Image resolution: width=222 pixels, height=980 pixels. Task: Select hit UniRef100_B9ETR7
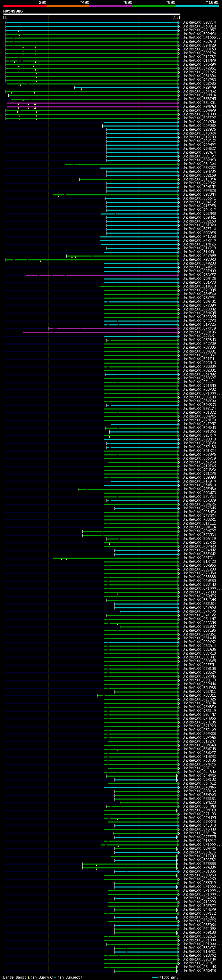[x=199, y=118]
